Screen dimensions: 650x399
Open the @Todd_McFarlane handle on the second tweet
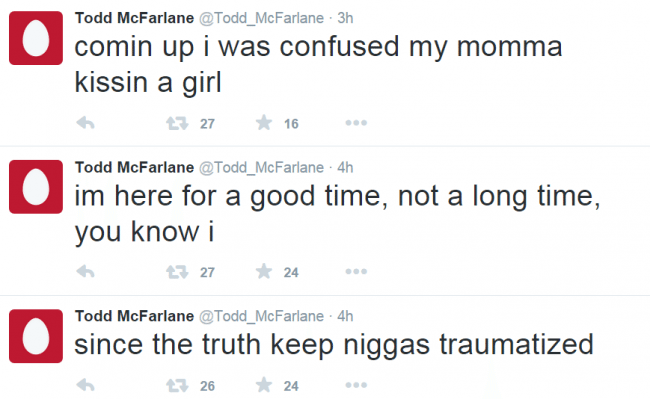click(262, 167)
